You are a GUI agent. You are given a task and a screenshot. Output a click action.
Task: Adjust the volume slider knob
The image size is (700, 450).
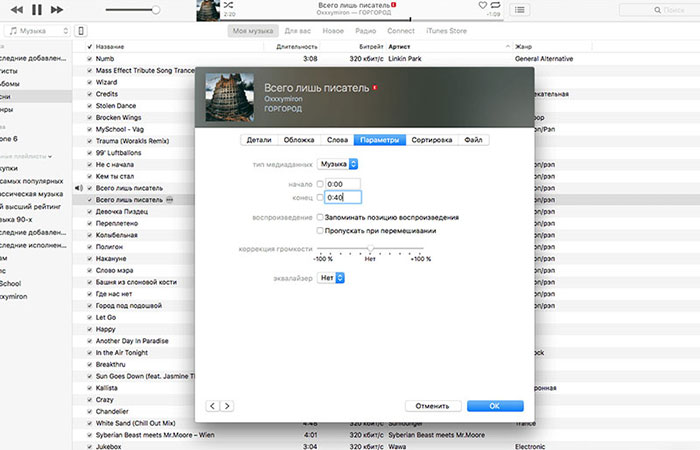tap(155, 10)
